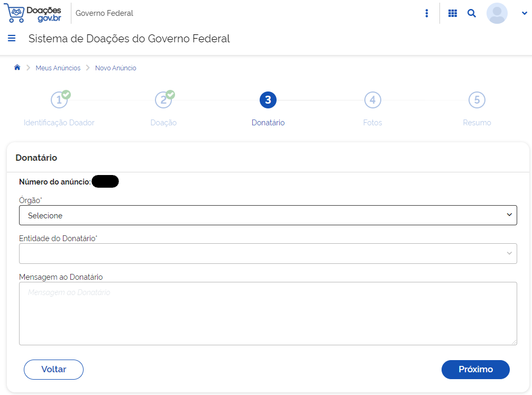Click the Doações gov.br cart logo
Screen dimensions: 532x395
(33, 14)
